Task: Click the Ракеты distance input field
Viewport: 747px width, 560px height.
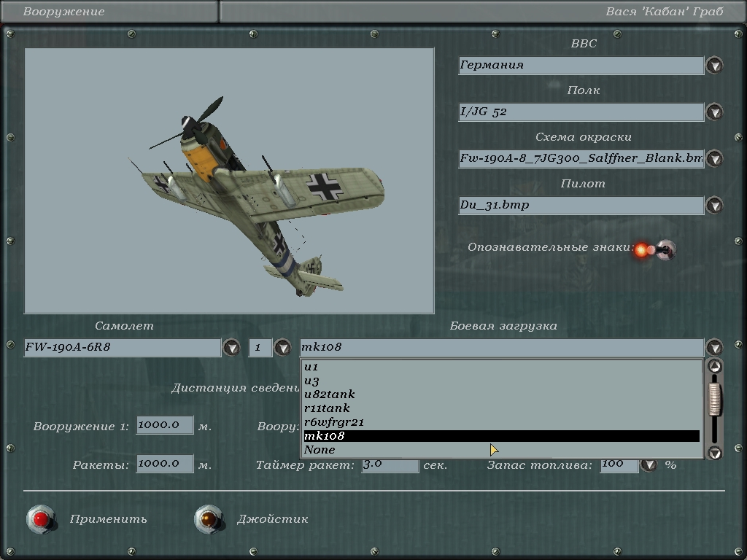Action: pos(165,464)
